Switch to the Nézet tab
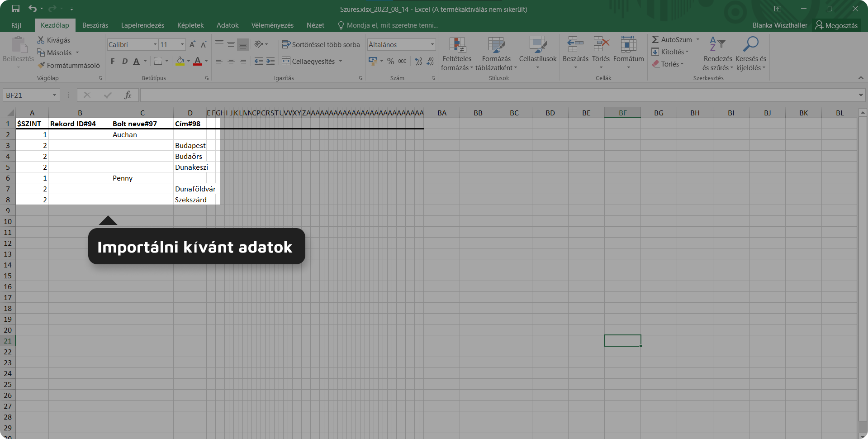 click(315, 25)
